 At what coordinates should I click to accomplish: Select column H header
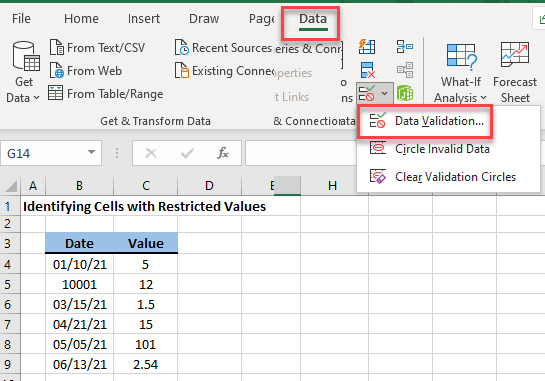pos(332,186)
